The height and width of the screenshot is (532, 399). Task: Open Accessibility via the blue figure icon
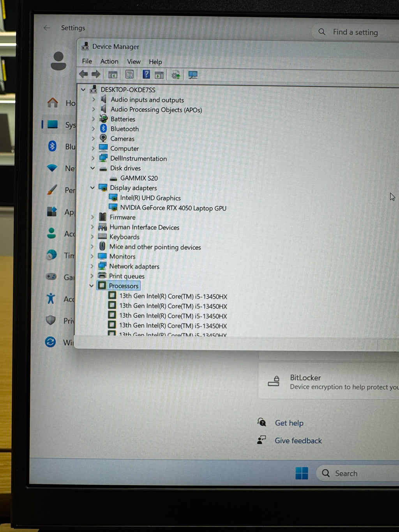51,299
